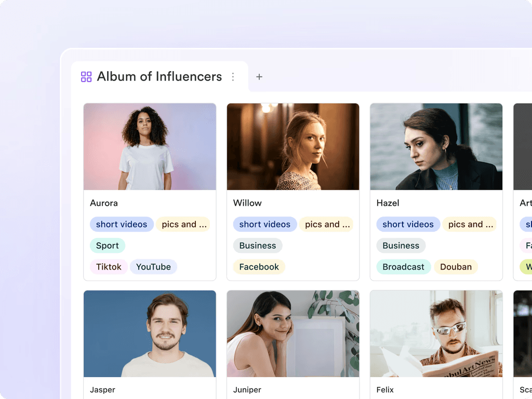Viewport: 532px width, 399px height.
Task: Select the Douban tag on Hazel's card
Action: [456, 267]
